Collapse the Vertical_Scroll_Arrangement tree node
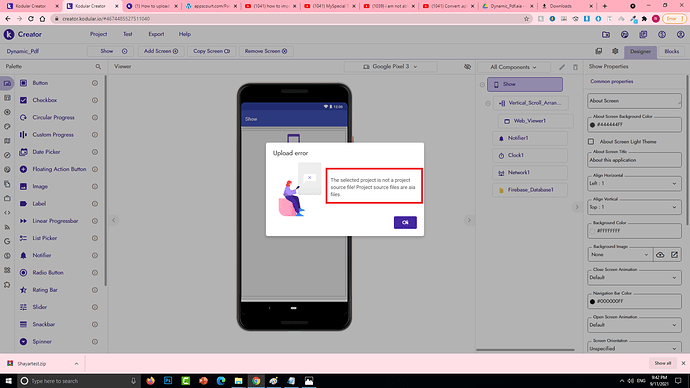The width and height of the screenshot is (690, 388). [x=488, y=103]
